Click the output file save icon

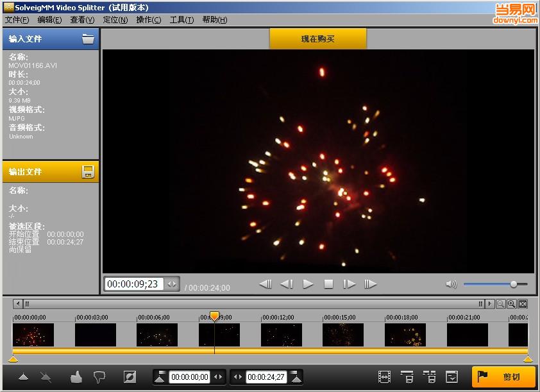(x=88, y=171)
